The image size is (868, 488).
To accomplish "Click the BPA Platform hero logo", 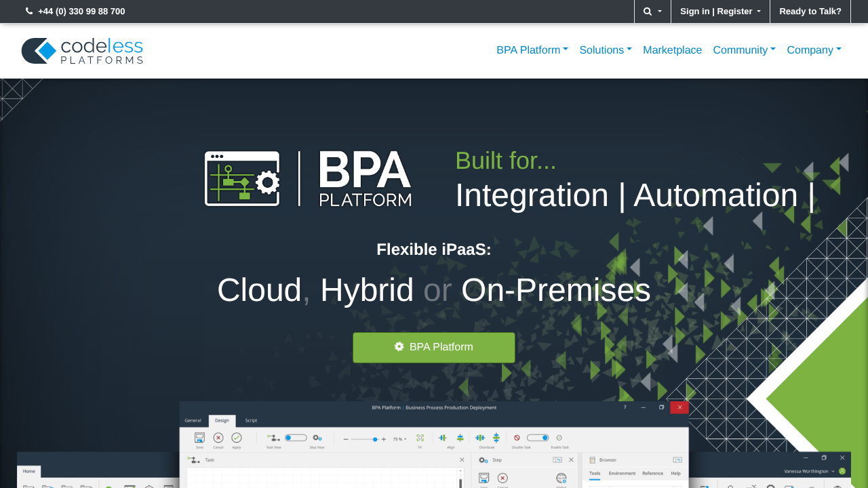I will coord(308,179).
